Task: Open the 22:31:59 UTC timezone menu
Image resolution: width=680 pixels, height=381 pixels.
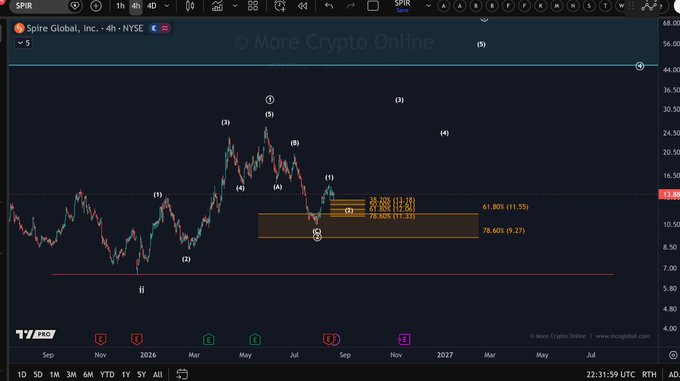Action: [611, 374]
